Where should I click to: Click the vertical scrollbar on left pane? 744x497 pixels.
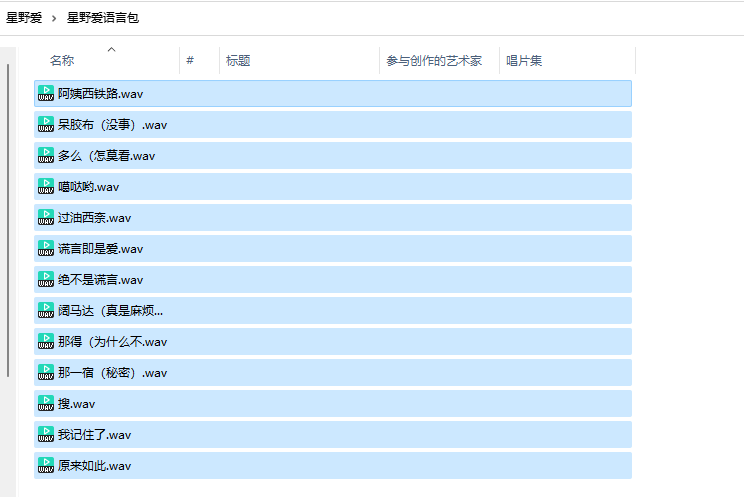pos(8,220)
